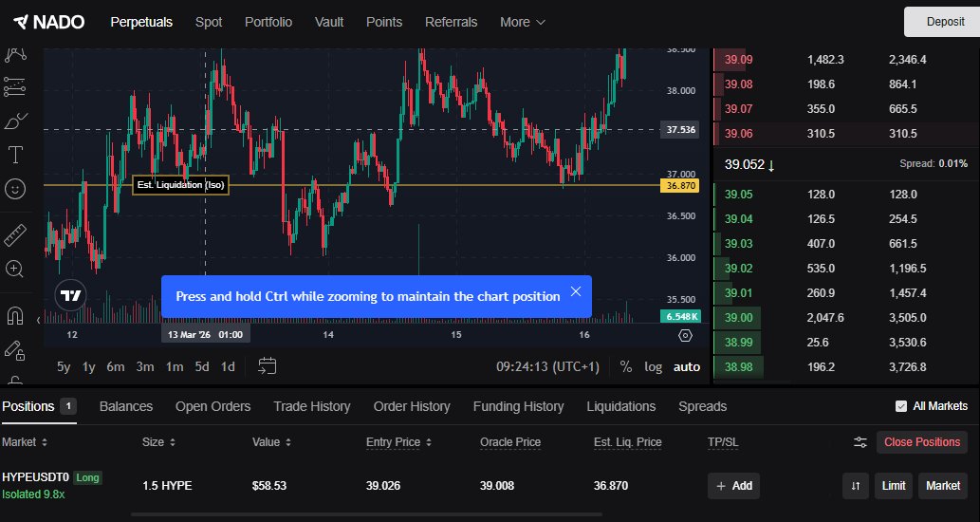Close the Ctrl zoom tip banner

(x=576, y=292)
